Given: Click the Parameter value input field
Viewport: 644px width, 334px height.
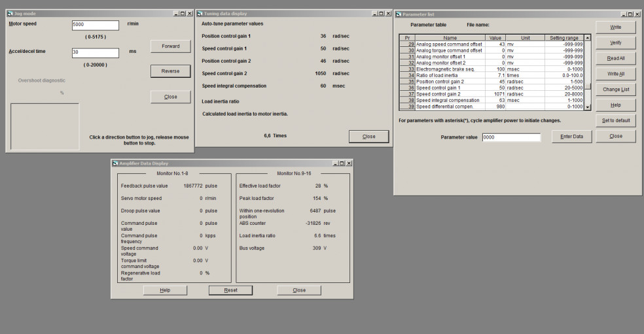Looking at the screenshot, I should pyautogui.click(x=511, y=137).
